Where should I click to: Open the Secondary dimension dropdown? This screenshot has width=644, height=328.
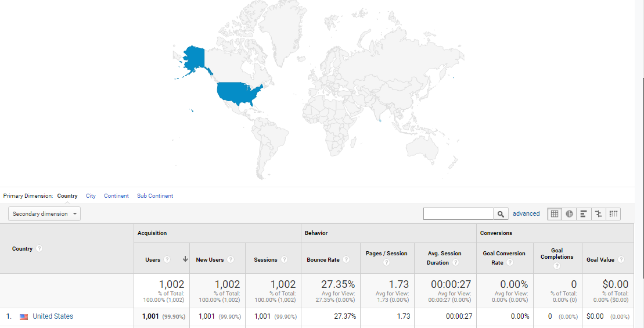[45, 214]
